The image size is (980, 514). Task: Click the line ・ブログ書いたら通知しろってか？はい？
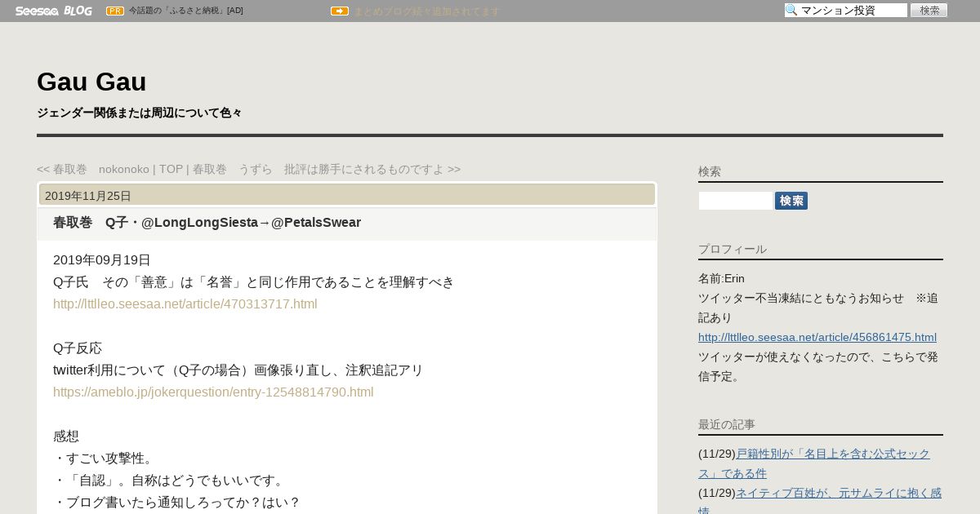pos(177,503)
